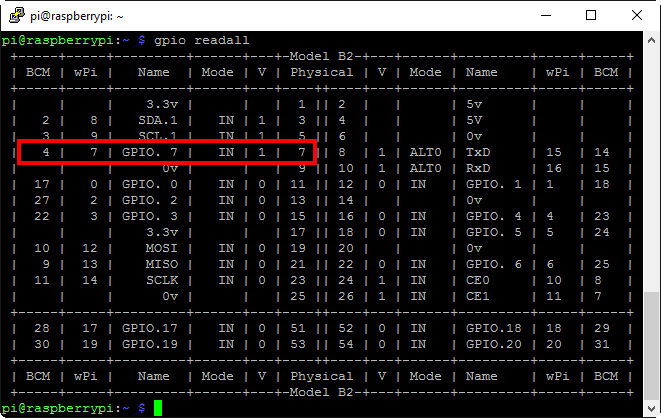
Task: Click the bottom 'Physical' column header
Action: click(x=322, y=376)
